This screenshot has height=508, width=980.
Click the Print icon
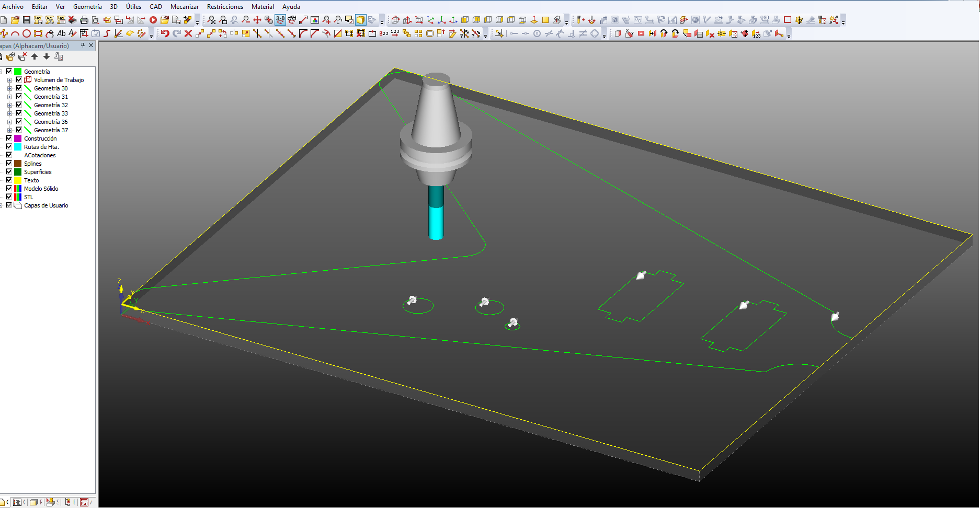(84, 20)
